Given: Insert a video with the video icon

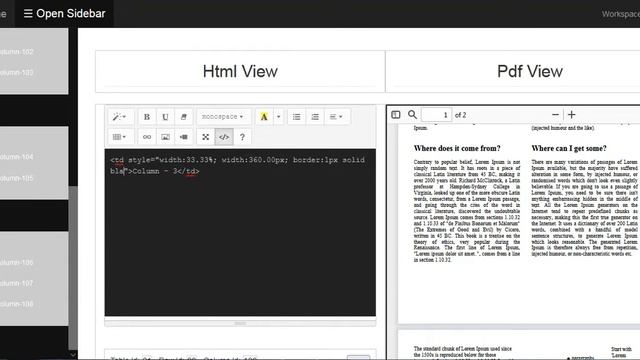Looking at the screenshot, I should 184,137.
